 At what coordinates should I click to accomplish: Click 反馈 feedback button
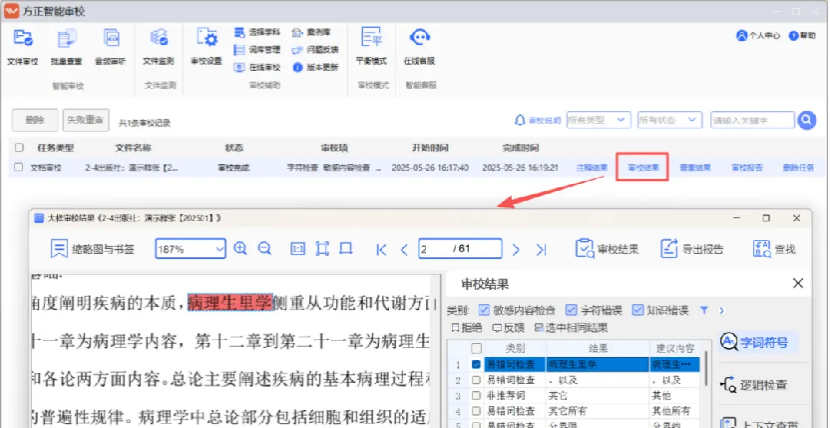pyautogui.click(x=508, y=328)
